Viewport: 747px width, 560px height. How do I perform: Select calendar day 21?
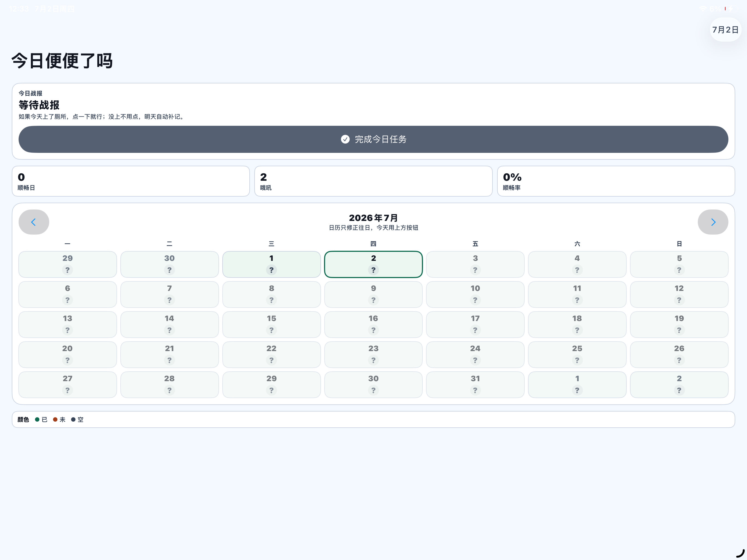pos(170,354)
